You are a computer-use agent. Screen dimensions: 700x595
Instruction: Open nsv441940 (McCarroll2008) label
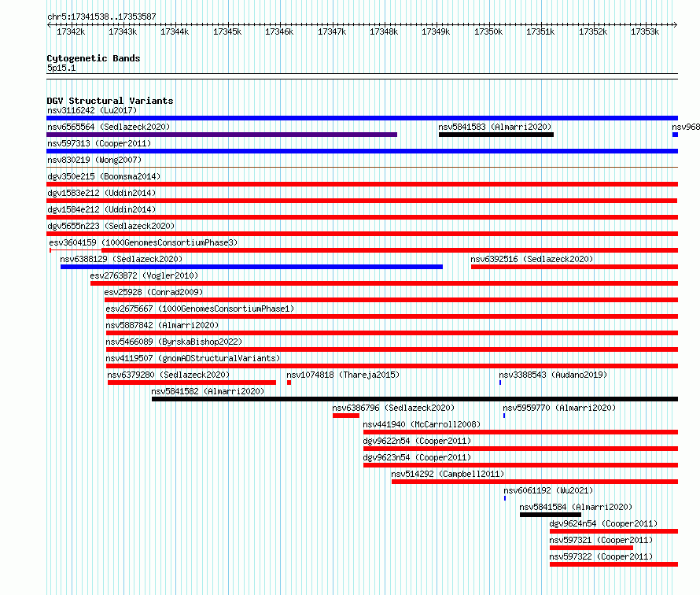[422, 424]
